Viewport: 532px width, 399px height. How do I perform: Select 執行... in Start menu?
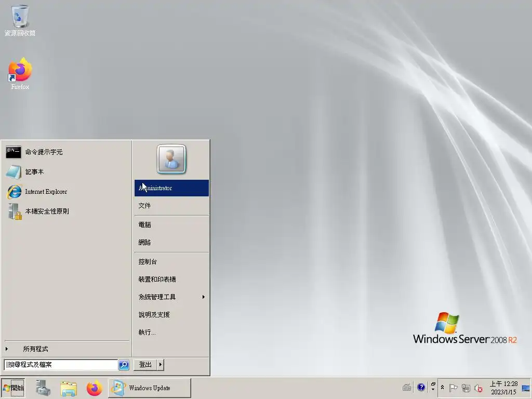(x=171, y=332)
